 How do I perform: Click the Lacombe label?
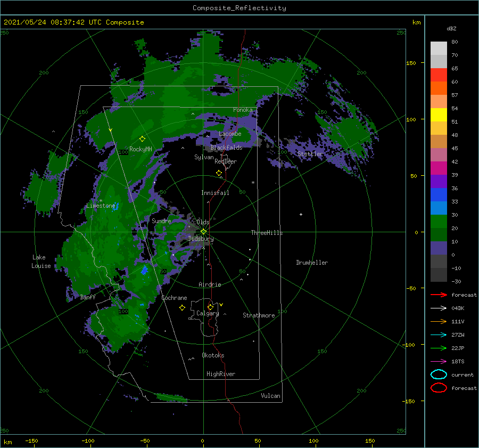coord(230,134)
